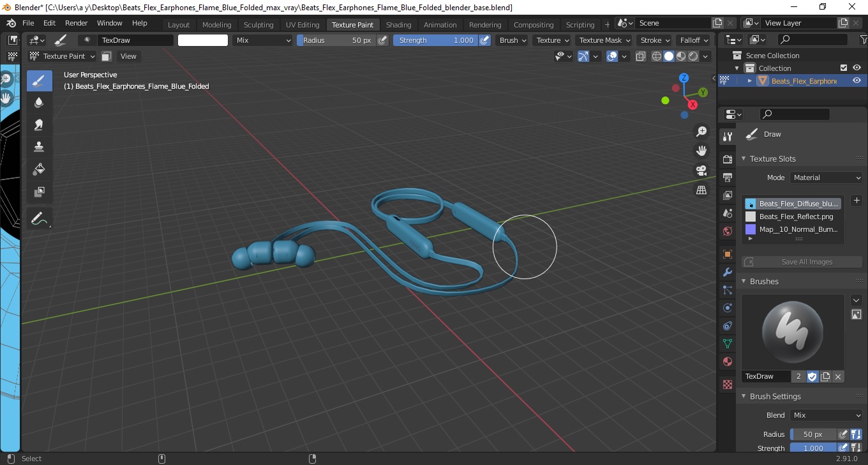Image resolution: width=868 pixels, height=465 pixels.
Task: Open the Object Constraints tab
Action: coord(727,326)
